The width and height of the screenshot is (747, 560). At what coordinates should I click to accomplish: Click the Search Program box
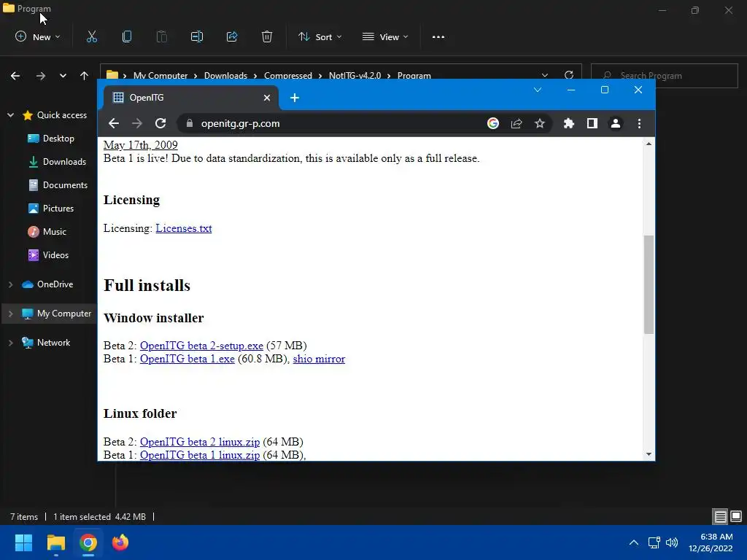pos(664,75)
